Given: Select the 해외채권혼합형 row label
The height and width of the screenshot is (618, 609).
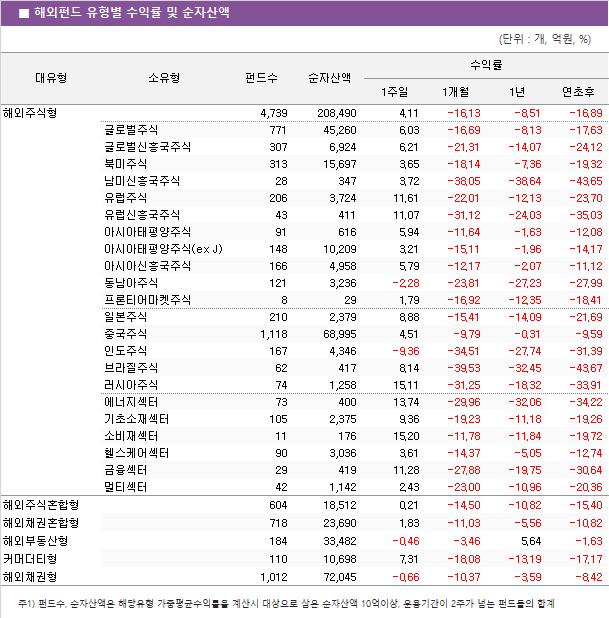Looking at the screenshot, I should pos(41,523).
